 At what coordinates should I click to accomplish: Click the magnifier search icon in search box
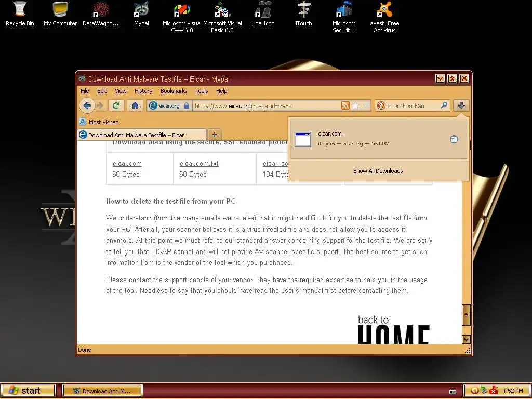pyautogui.click(x=444, y=105)
